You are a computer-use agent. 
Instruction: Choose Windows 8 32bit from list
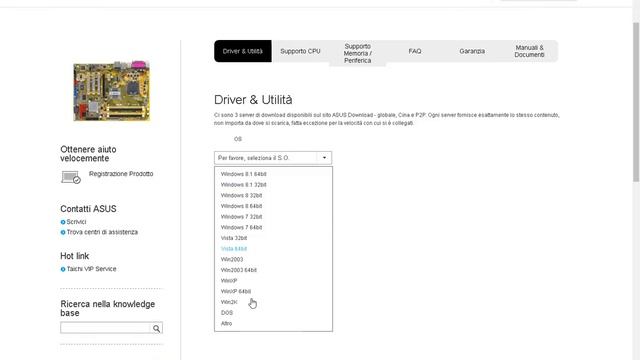point(241,195)
